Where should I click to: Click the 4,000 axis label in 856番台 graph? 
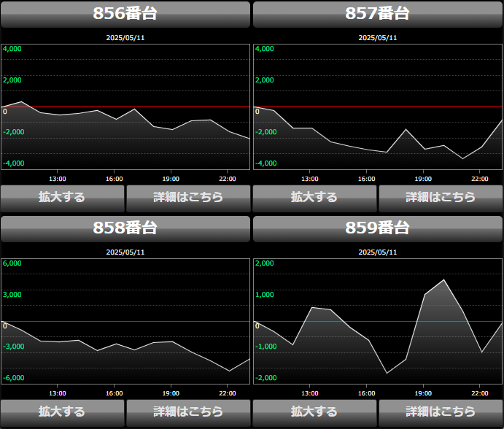click(12, 49)
